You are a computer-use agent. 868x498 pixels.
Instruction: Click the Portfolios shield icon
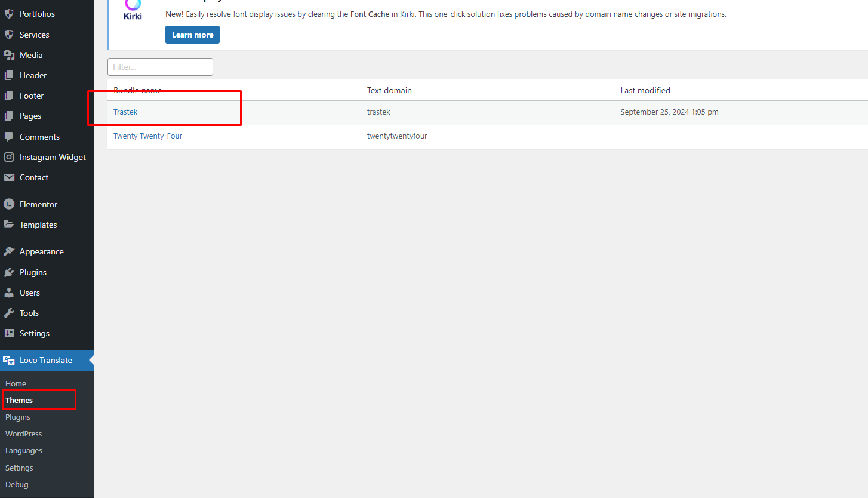[x=9, y=14]
